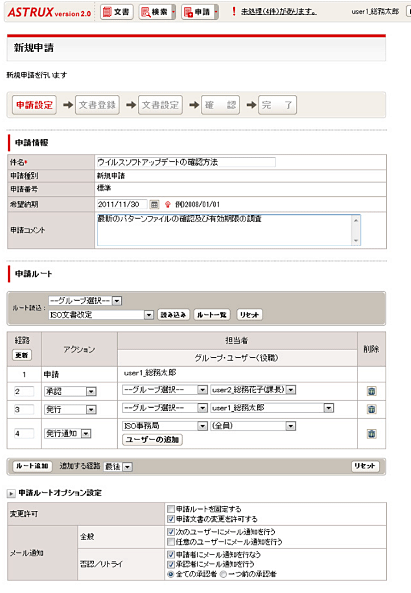This screenshot has width=411, height=593.
Task: Click comment box scroll up arrow
Action: pos(355,220)
